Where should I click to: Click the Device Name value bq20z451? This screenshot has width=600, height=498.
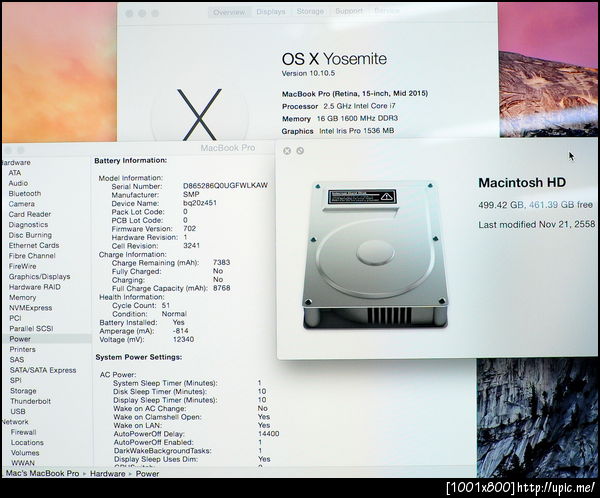point(200,203)
